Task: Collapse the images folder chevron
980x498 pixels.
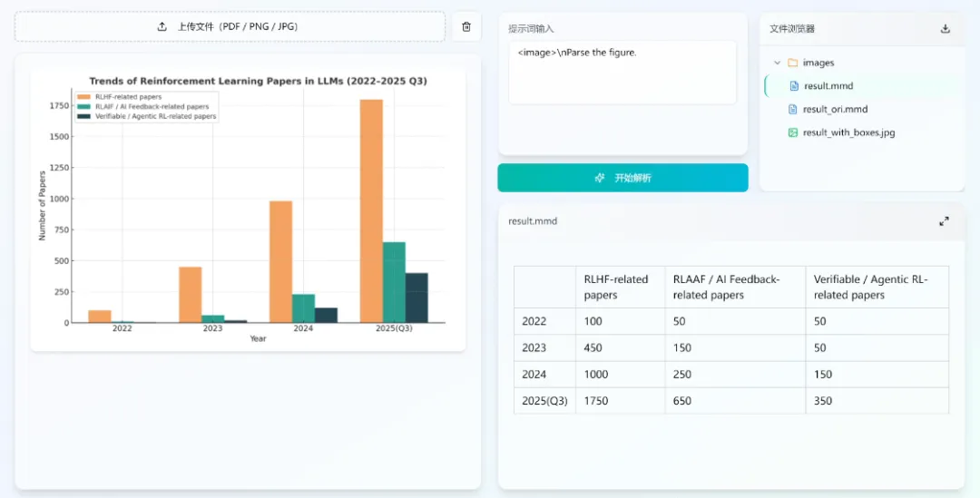Action: (x=777, y=63)
